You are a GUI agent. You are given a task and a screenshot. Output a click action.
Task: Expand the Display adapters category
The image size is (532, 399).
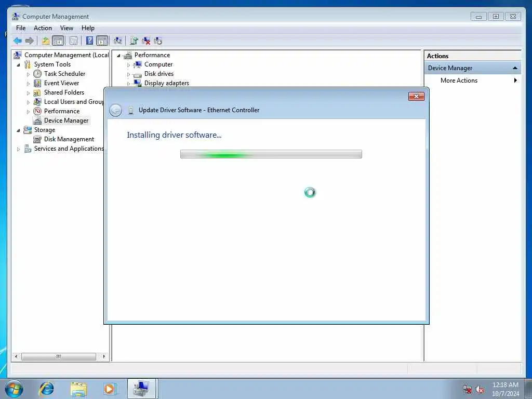(129, 84)
